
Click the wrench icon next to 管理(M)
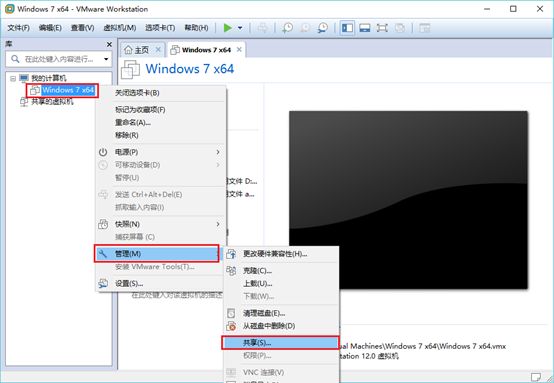click(102, 254)
